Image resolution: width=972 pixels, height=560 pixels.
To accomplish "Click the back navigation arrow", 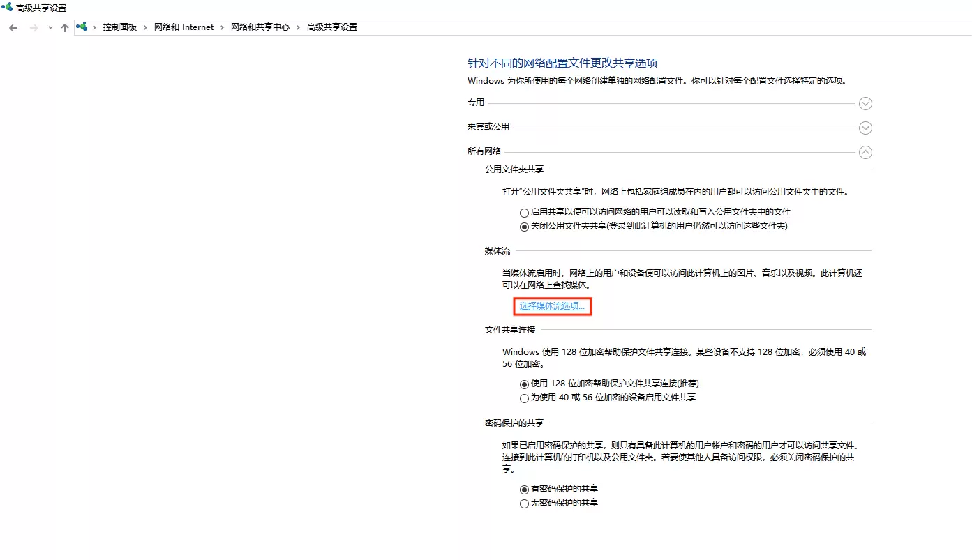I will point(13,27).
